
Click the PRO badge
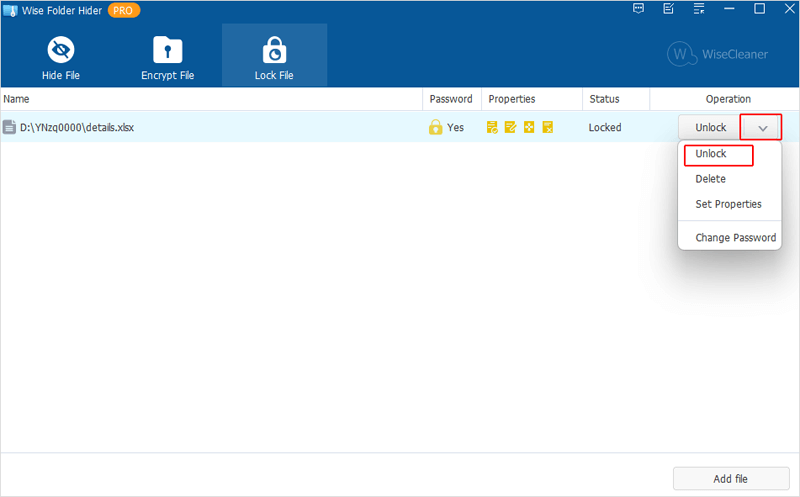click(x=123, y=11)
